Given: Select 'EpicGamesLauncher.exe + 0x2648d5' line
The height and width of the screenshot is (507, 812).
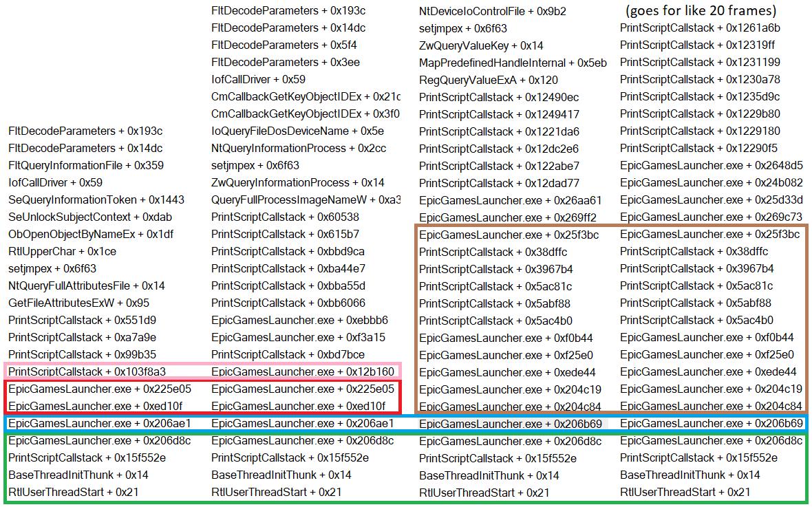Looking at the screenshot, I should 712,166.
